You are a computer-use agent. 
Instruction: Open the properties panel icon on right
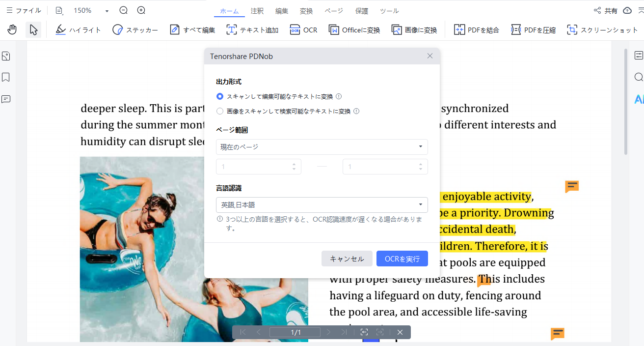point(639,55)
